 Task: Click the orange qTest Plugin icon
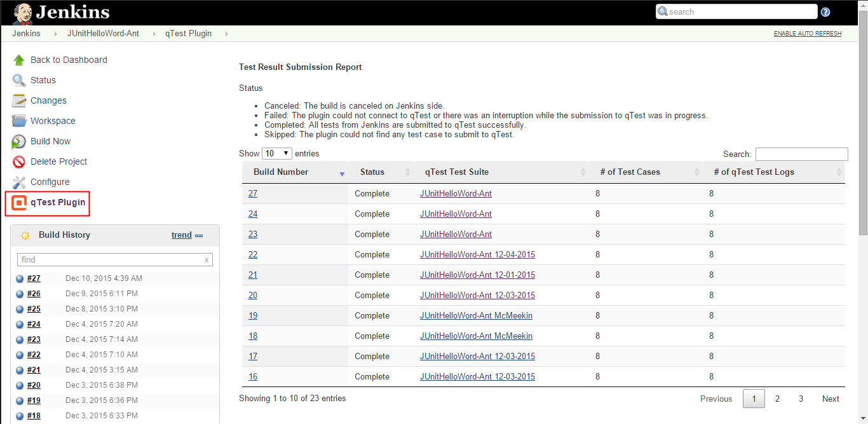point(19,203)
